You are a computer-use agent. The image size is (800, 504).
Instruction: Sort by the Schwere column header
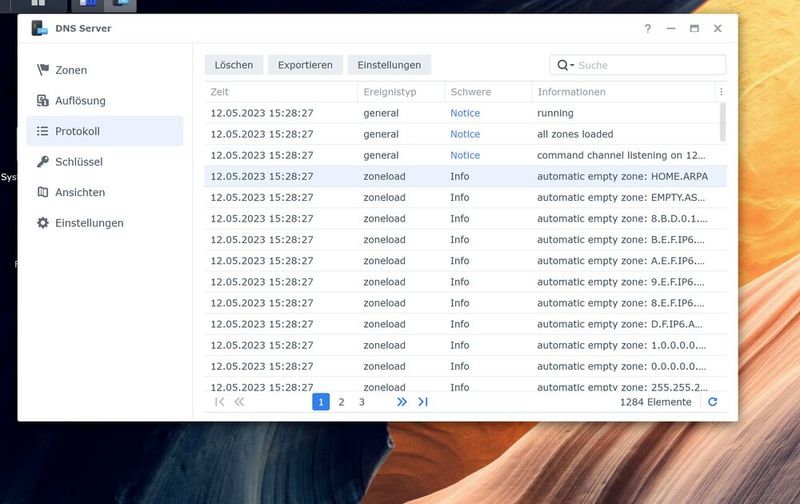488,92
